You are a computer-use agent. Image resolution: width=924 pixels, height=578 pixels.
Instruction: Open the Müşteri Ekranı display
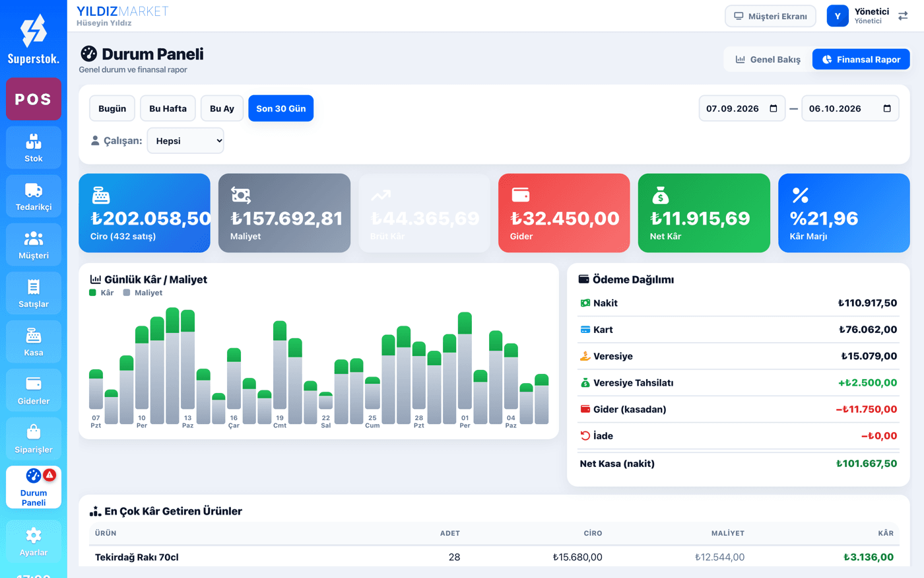[x=770, y=16]
